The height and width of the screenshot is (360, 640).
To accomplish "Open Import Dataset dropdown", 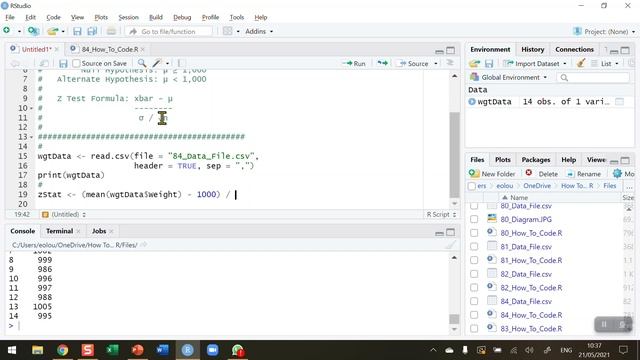I will click(x=535, y=63).
